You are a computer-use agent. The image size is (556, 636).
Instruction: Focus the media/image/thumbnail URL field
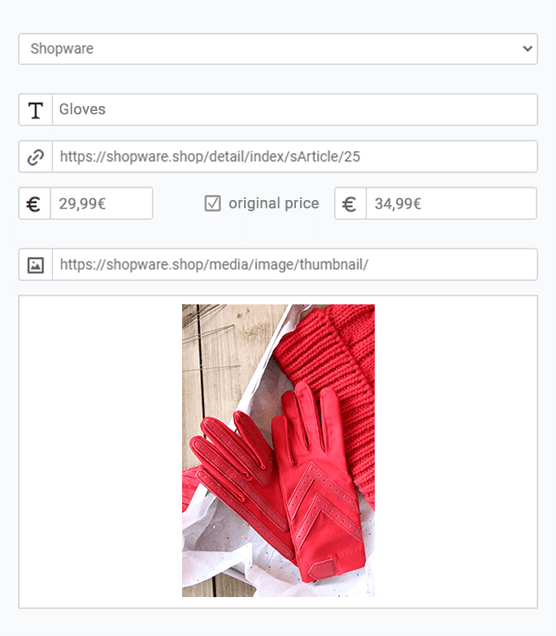(x=295, y=264)
